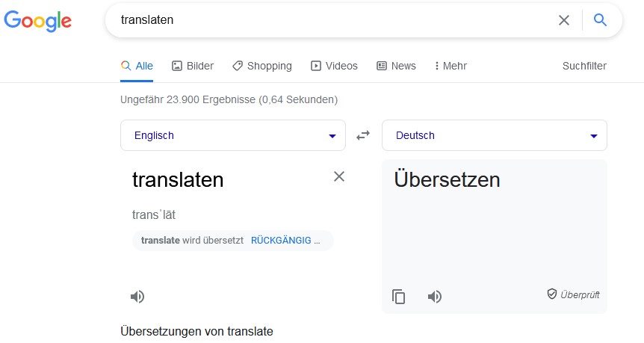644x343 pixels.
Task: Open the Englisch source language dropdown
Action: tap(232, 135)
